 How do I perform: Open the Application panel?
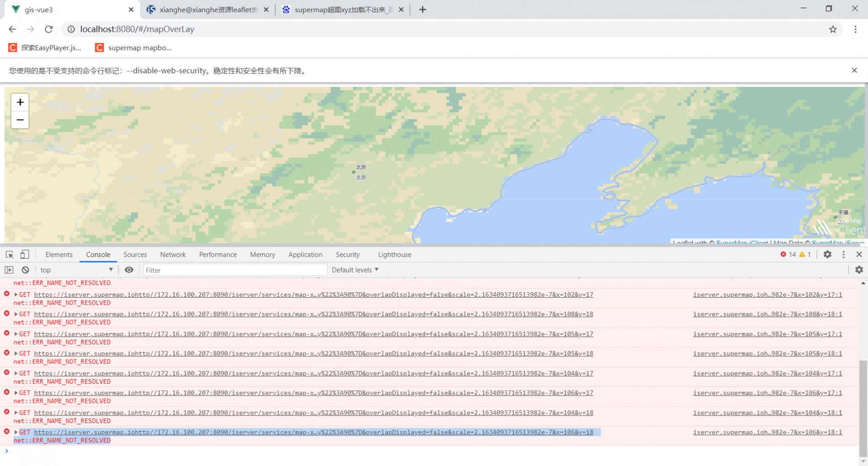[x=306, y=255]
